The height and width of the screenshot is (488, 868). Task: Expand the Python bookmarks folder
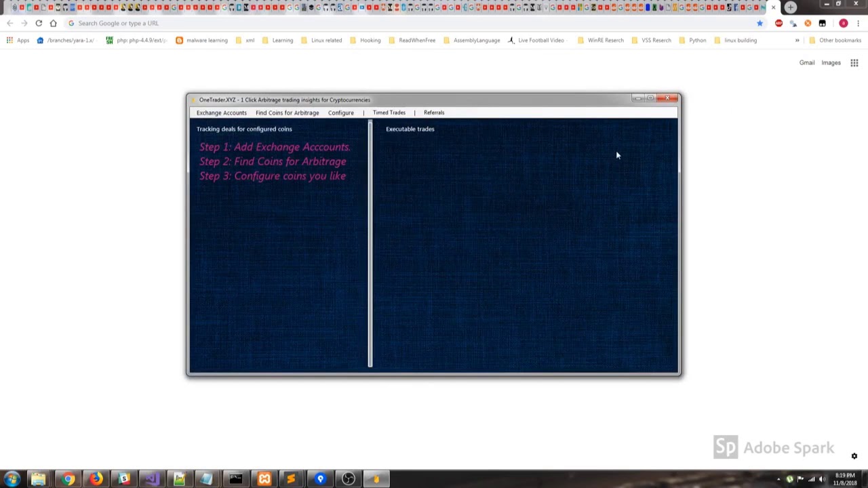click(x=692, y=40)
